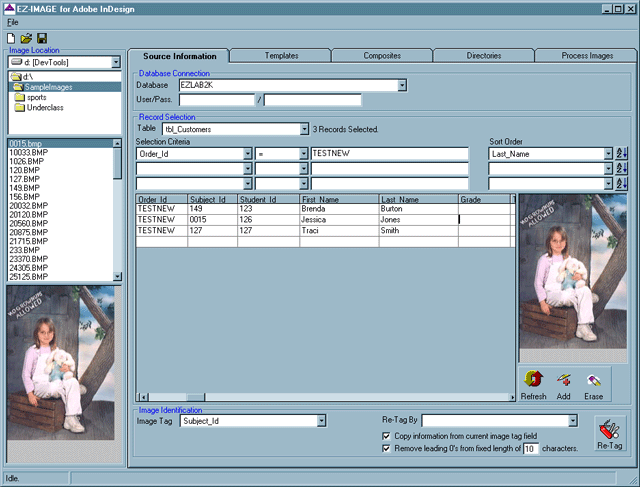Image resolution: width=640 pixels, height=487 pixels.
Task: Click the Subject_Id cell 0015
Action: 212,220
